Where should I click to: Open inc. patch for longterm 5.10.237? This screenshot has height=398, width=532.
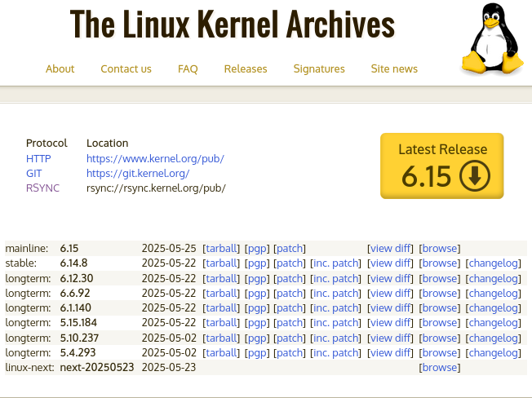[336, 338]
